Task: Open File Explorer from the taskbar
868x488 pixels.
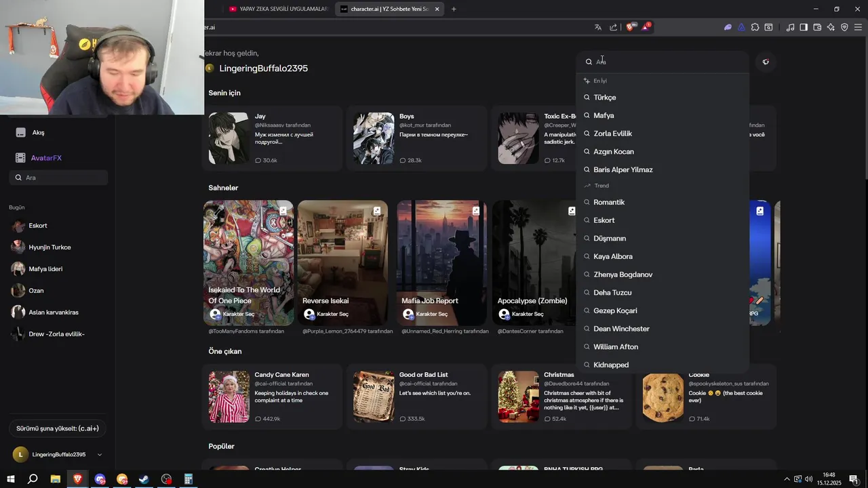Action: (x=55, y=479)
